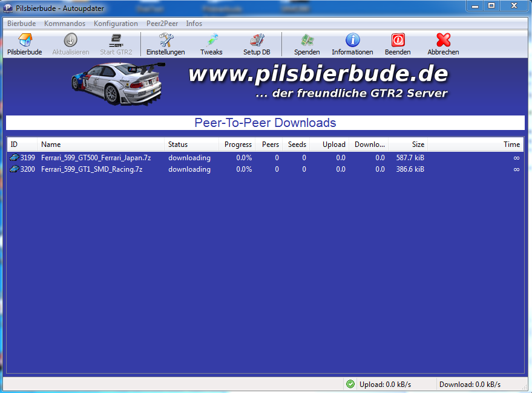The width and height of the screenshot is (532, 393).
Task: Select the Ferrari_599_GT1_SMD_Racing.7z download row
Action: [92, 169]
